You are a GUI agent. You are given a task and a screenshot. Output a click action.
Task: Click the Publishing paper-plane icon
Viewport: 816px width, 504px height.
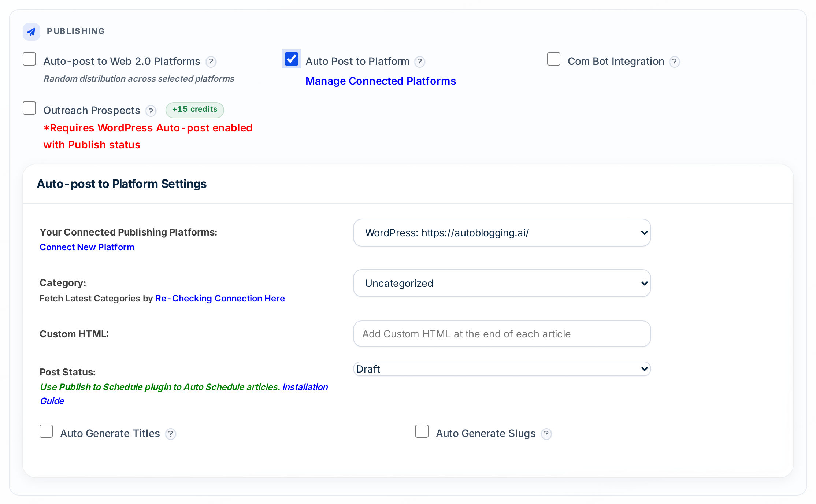point(31,31)
